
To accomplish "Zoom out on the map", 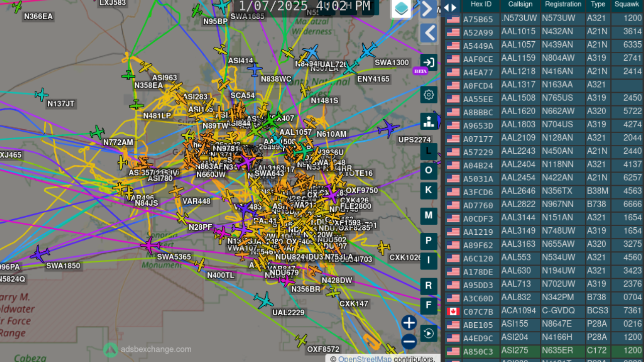I will coord(409,342).
